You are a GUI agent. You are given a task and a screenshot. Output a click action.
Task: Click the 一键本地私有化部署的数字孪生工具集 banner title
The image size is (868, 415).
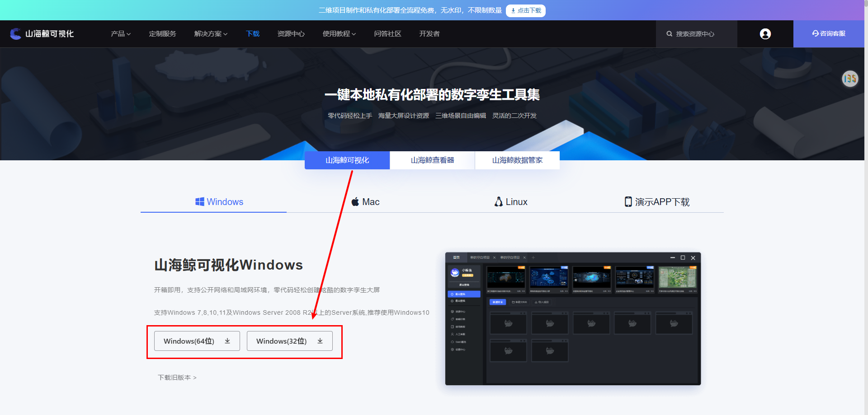(432, 95)
